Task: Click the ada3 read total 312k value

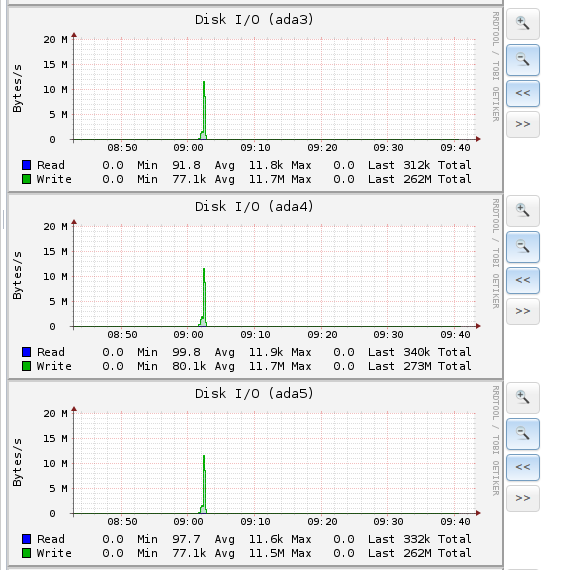Action: click(417, 165)
